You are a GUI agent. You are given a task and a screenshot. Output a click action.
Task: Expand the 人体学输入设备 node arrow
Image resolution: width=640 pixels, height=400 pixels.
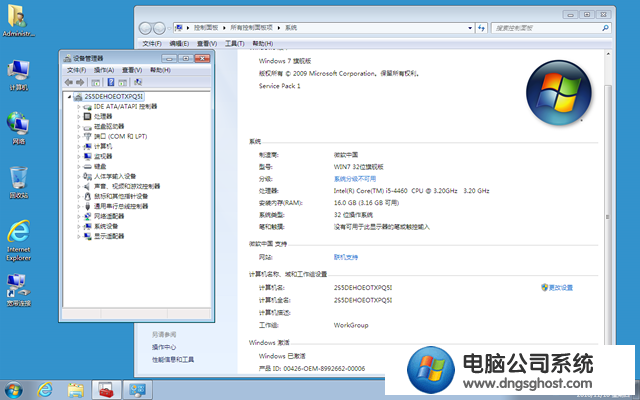click(x=79, y=176)
